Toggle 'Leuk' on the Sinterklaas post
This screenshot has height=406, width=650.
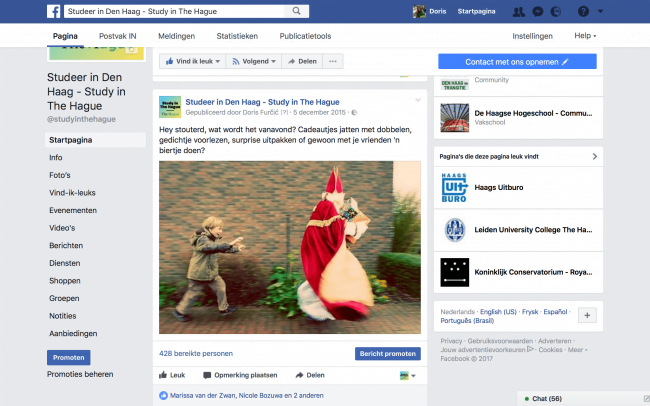[173, 375]
